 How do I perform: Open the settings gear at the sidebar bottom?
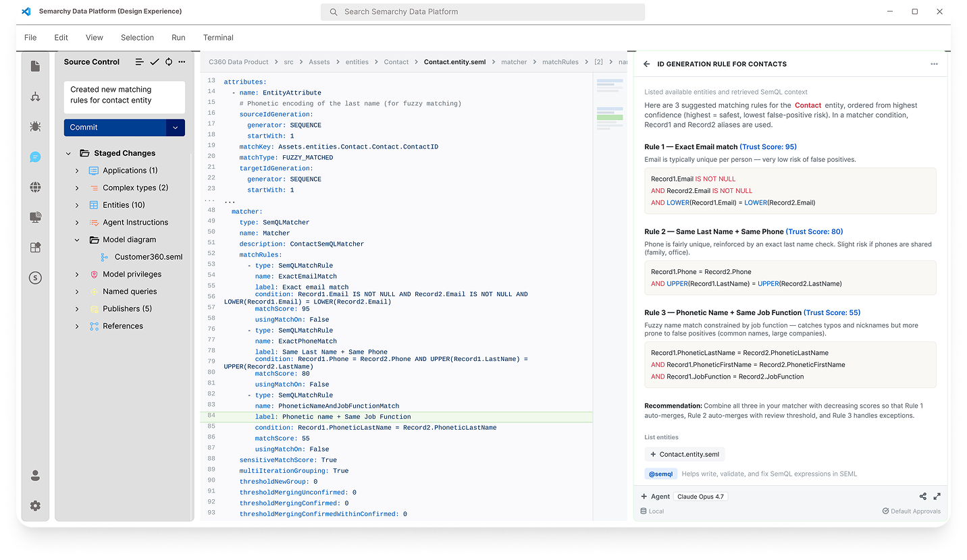click(x=35, y=506)
